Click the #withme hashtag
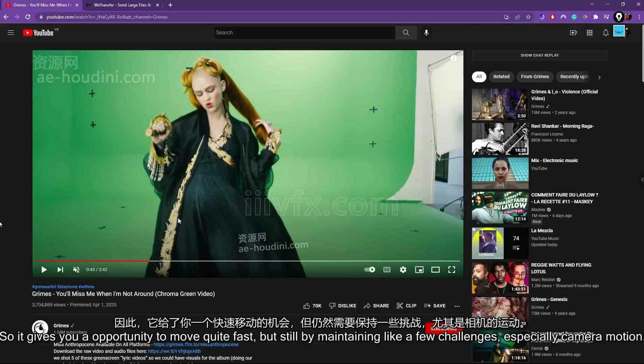 tap(87, 287)
